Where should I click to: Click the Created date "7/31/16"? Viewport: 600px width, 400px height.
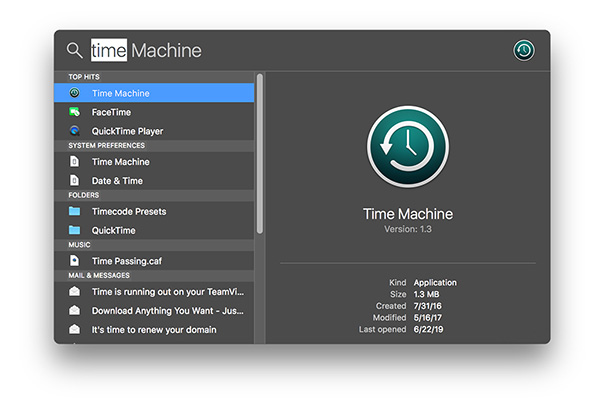[427, 306]
